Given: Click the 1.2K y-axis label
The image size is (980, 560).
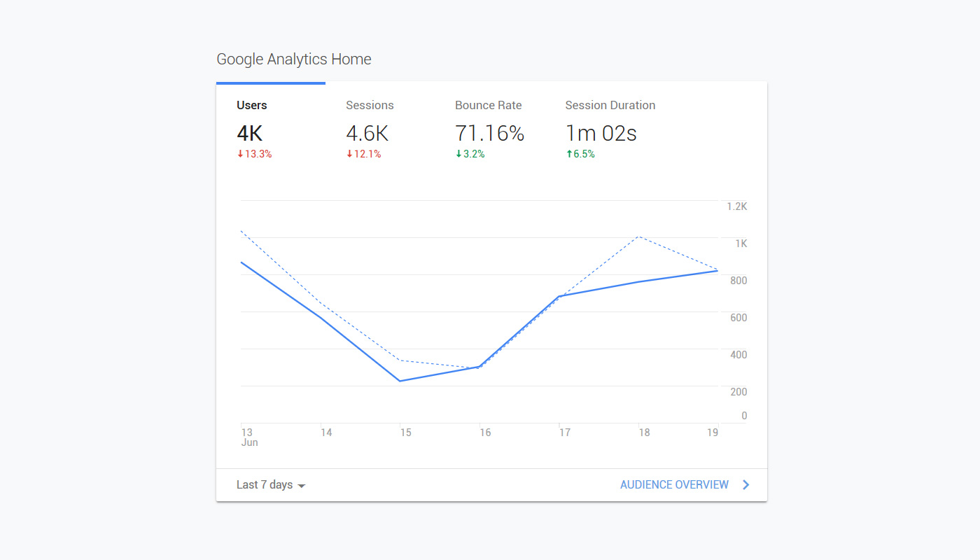Looking at the screenshot, I should tap(737, 206).
